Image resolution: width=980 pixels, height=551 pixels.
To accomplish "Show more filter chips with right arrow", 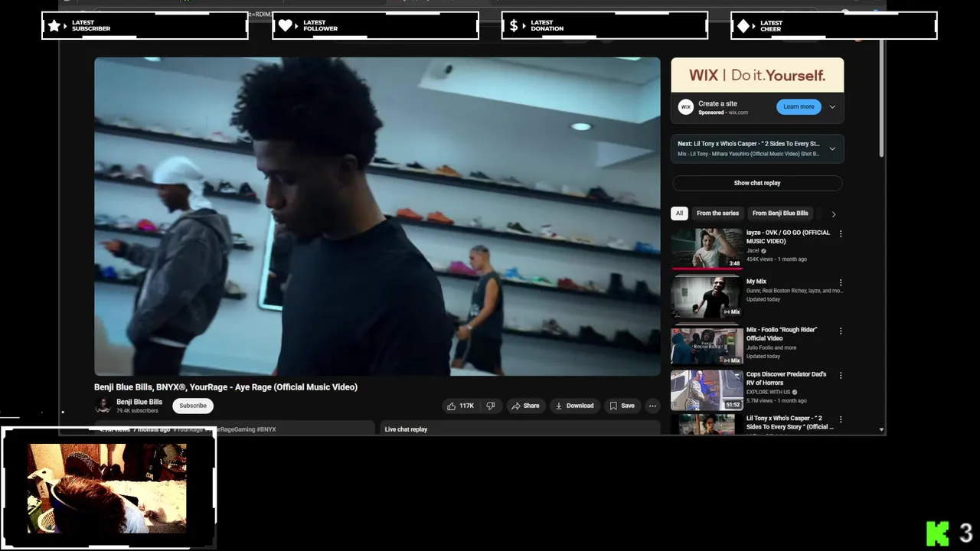I will [x=834, y=214].
